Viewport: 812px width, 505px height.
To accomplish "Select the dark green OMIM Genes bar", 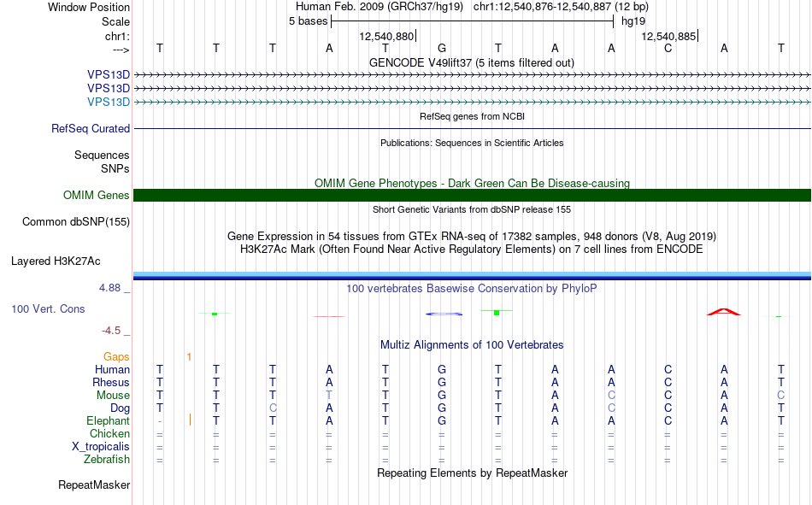I will [473, 196].
